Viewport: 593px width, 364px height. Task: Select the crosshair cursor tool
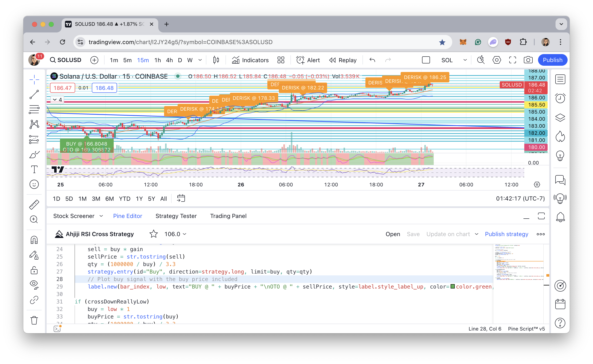point(34,79)
